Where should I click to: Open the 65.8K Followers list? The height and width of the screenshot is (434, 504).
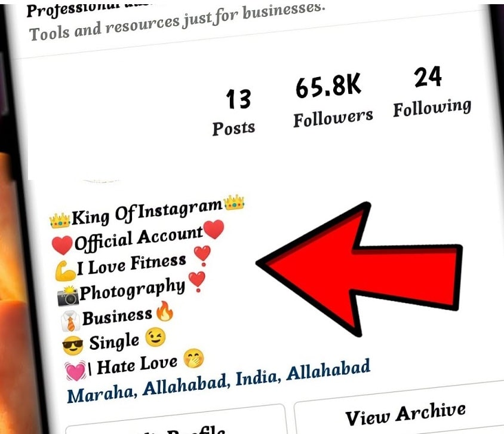tap(333, 102)
